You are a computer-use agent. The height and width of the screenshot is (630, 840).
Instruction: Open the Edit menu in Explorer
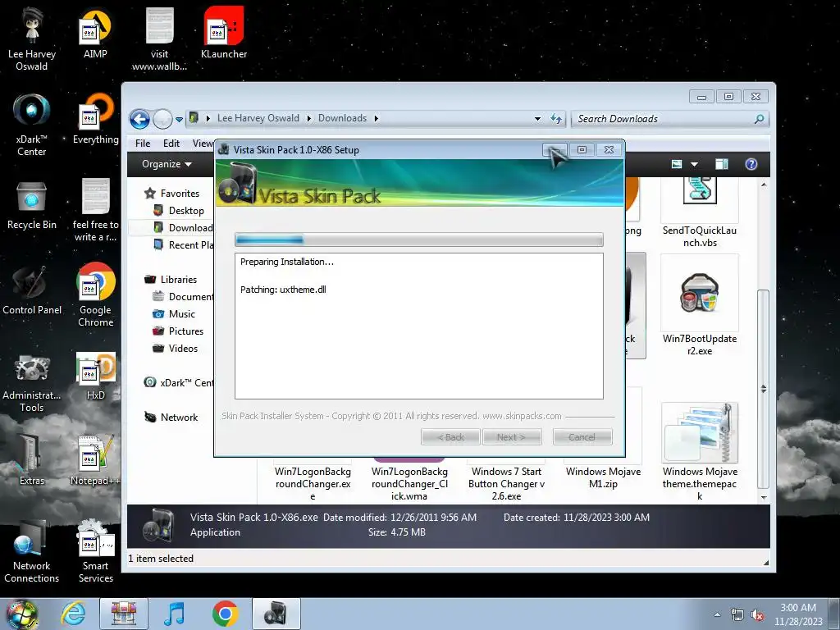[171, 143]
